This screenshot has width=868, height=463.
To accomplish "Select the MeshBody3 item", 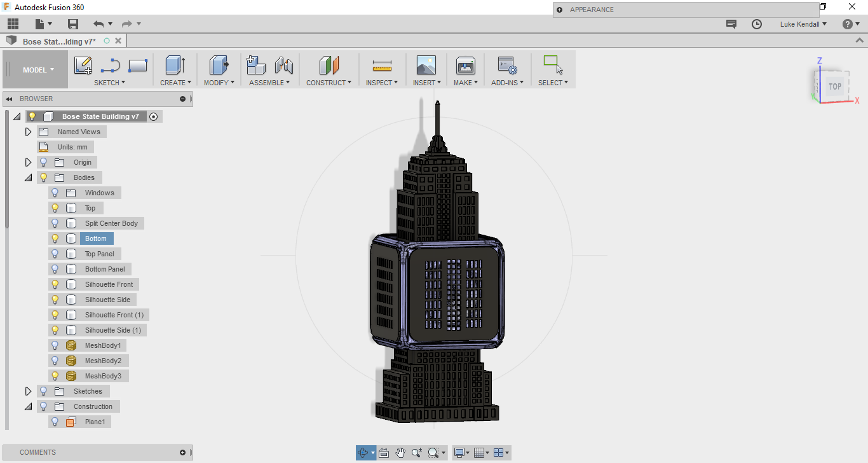I will [103, 376].
